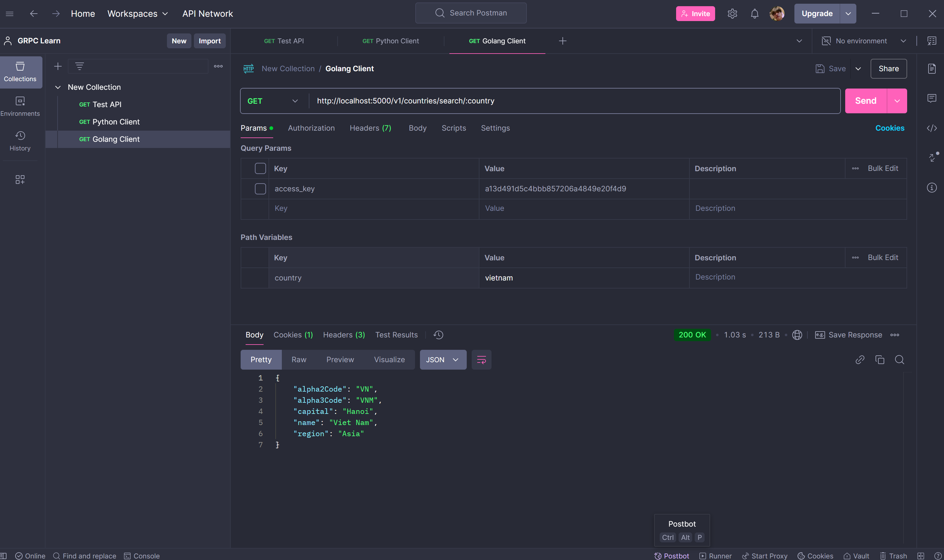944x560 pixels.
Task: Open Runner in status bar
Action: click(715, 556)
